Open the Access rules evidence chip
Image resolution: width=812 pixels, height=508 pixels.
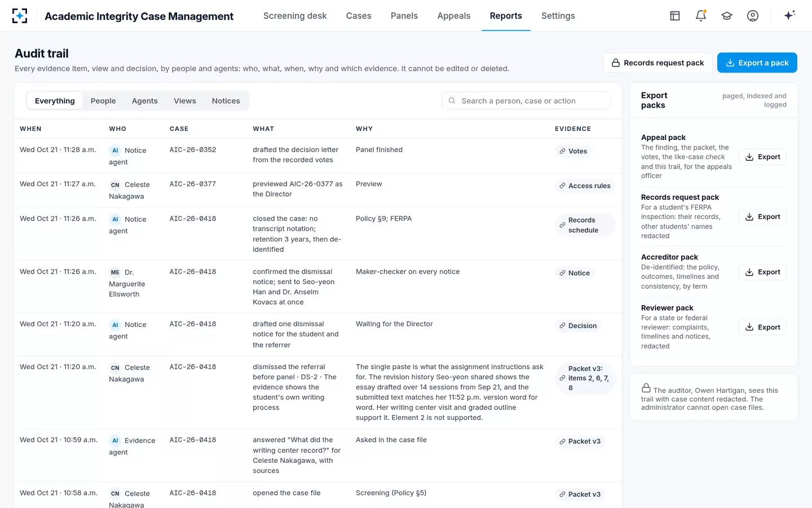tap(585, 186)
